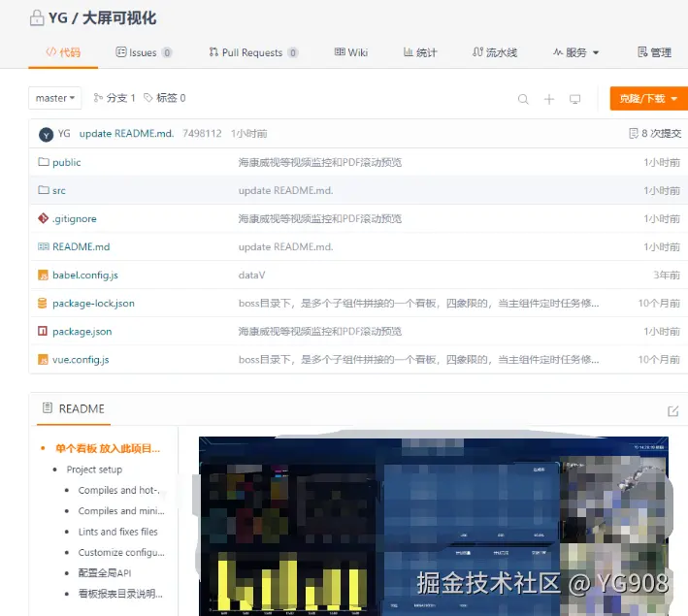The height and width of the screenshot is (616, 688).
Task: Open the package-lock.json file
Action: click(93, 304)
